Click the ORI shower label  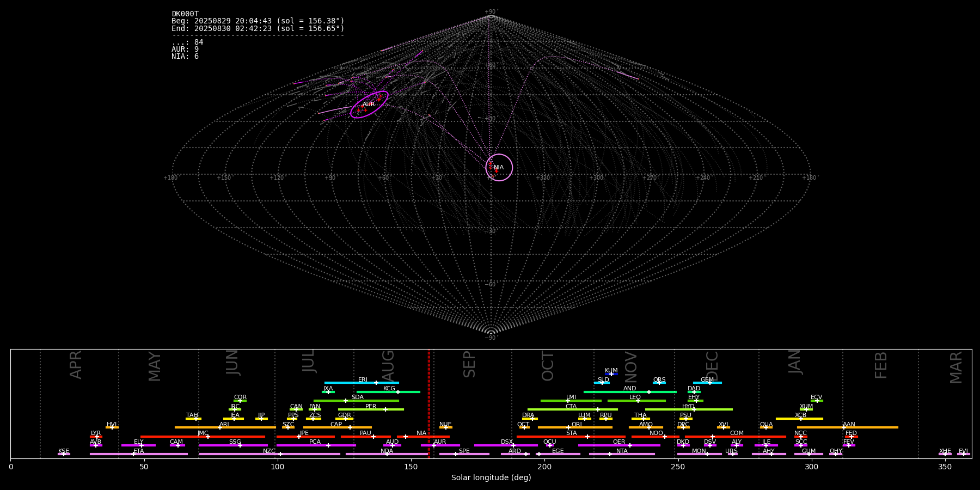577,425
